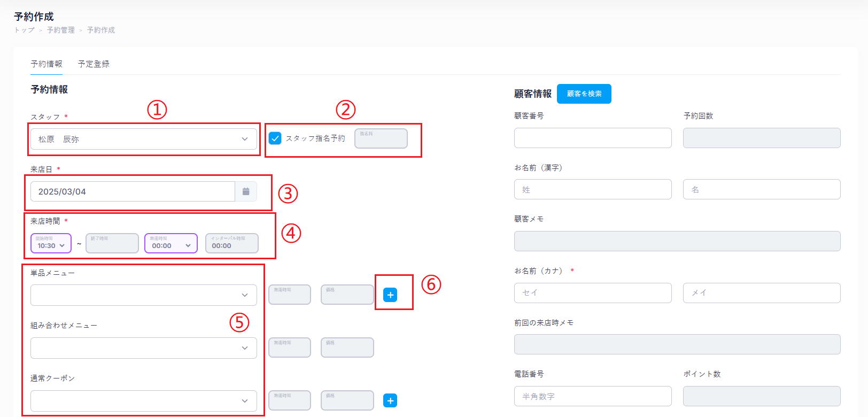The width and height of the screenshot is (868, 417).
Task: Select the 予約情報 tab
Action: (46, 64)
